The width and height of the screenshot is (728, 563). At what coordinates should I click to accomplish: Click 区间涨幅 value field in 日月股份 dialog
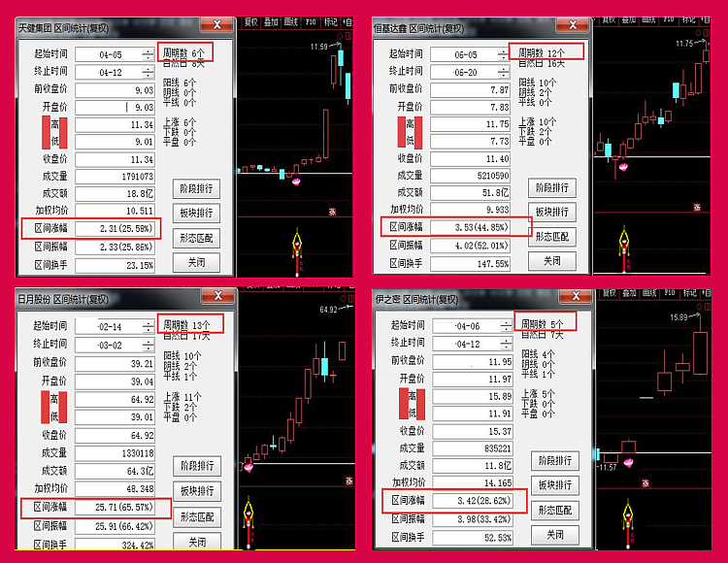115,507
